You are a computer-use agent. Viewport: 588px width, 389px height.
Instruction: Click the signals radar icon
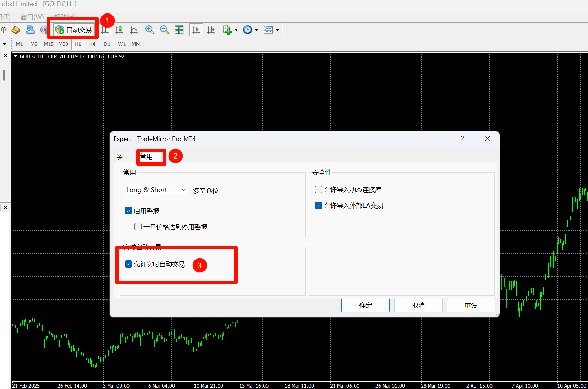[x=44, y=30]
